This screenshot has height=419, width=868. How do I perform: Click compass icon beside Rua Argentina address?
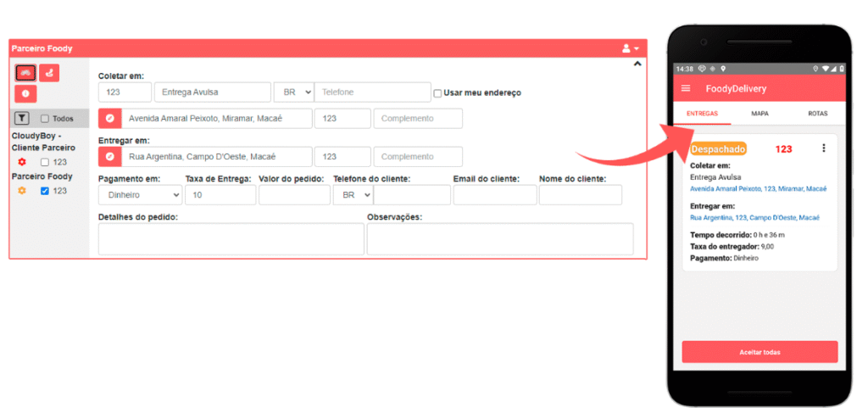tap(110, 157)
